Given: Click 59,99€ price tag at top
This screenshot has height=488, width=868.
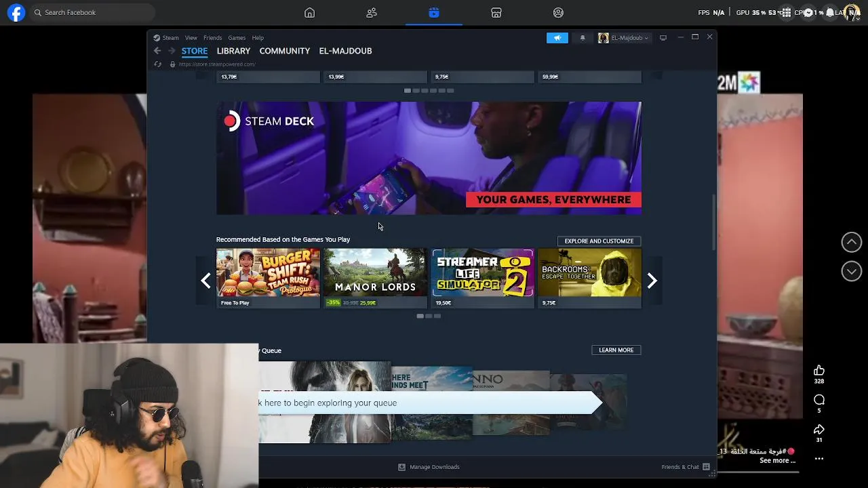Looking at the screenshot, I should (551, 77).
